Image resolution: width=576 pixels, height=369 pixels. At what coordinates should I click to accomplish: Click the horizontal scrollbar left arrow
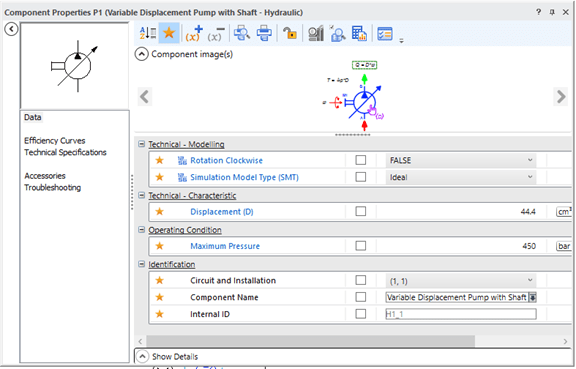pyautogui.click(x=140, y=341)
